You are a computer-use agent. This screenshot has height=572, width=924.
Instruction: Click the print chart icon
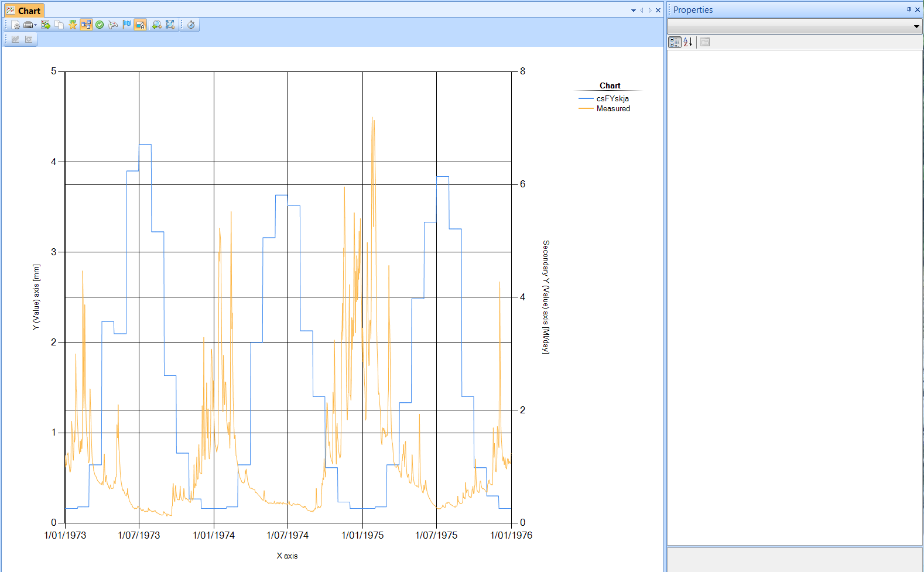coord(28,25)
